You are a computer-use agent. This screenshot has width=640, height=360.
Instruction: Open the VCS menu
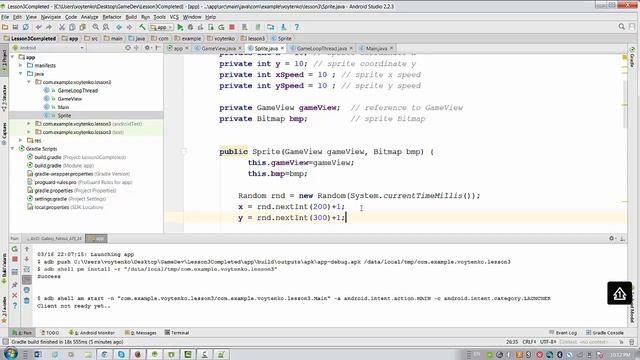(x=174, y=17)
